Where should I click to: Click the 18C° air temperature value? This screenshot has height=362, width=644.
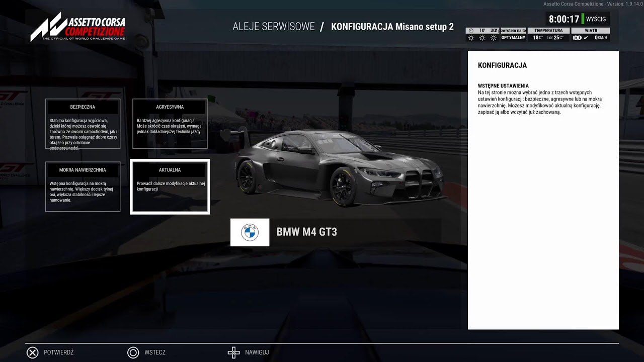point(538,38)
